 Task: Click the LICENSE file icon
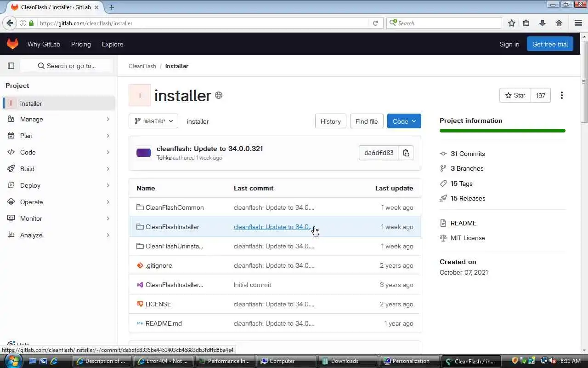140,304
